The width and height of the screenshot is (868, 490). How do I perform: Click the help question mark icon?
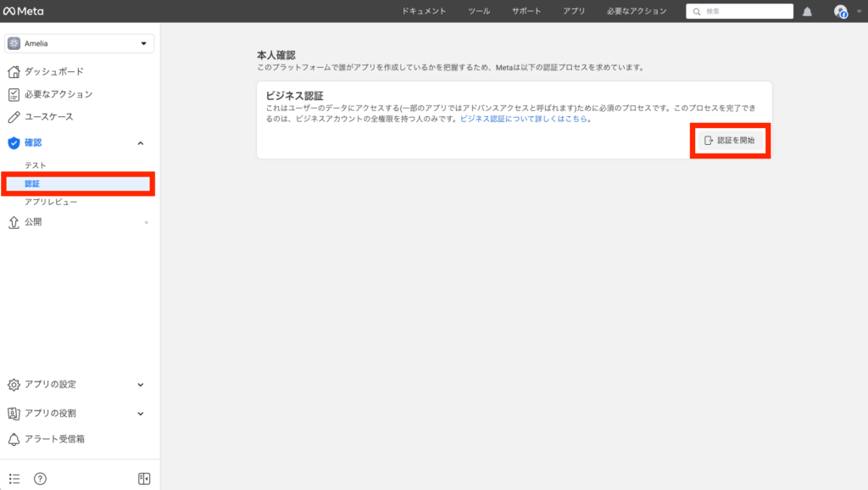click(40, 478)
